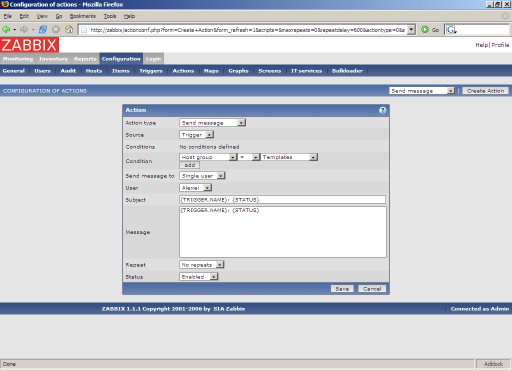Viewport: 512px width, 371px height.
Task: Go to the browser home page icon
Action: point(69,30)
